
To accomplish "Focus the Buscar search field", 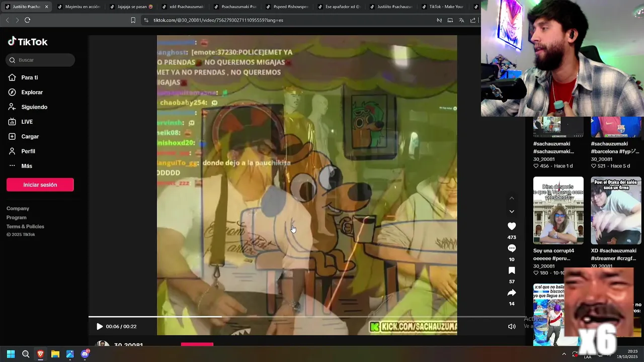I will point(41,60).
